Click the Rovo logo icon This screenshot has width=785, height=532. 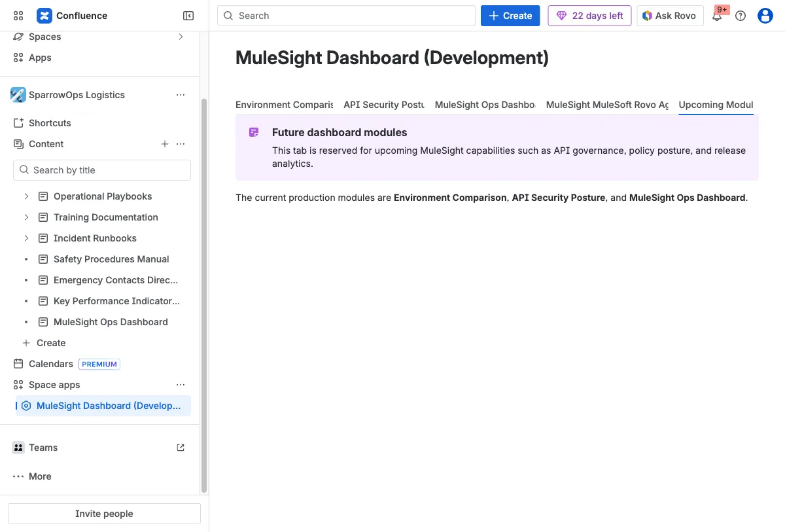pos(647,16)
